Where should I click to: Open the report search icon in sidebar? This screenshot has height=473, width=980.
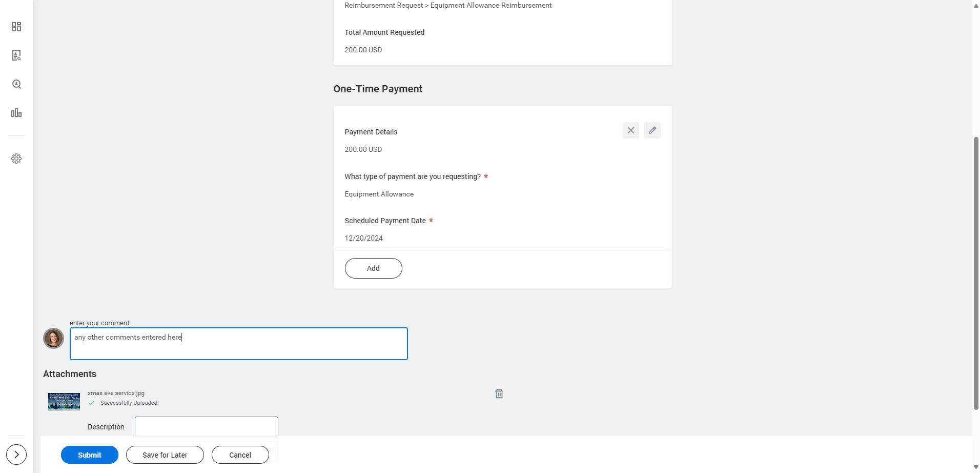(16, 55)
